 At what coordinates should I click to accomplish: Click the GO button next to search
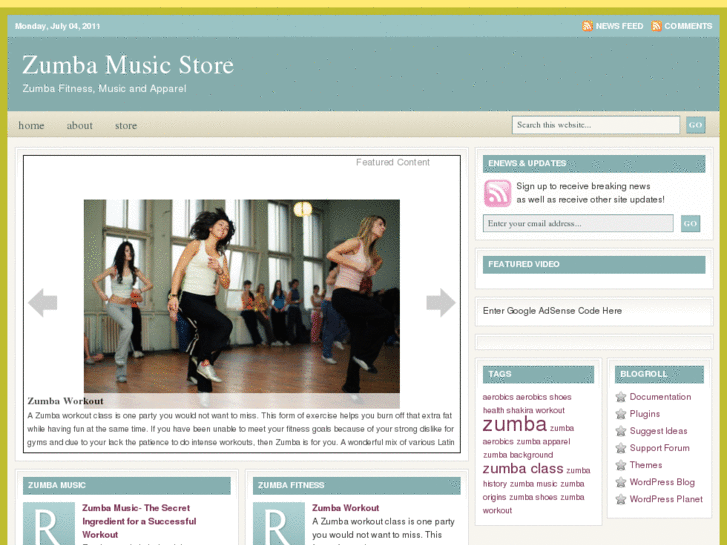(695, 125)
